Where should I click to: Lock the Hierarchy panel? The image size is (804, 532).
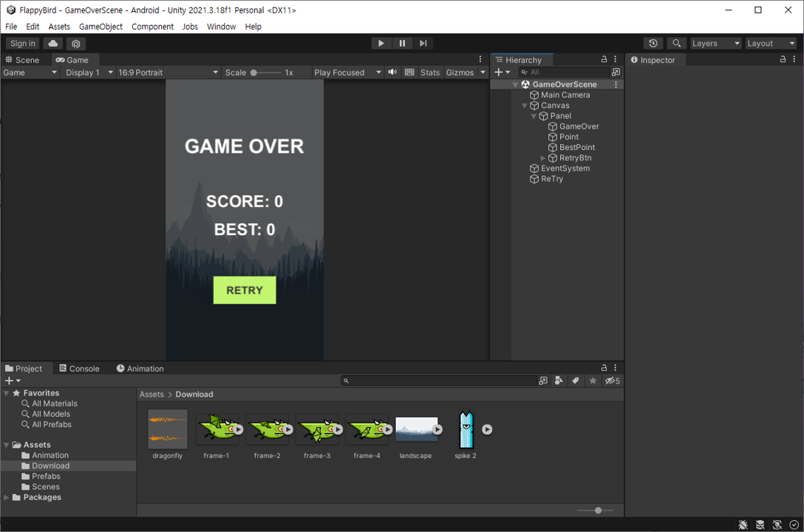604,59
